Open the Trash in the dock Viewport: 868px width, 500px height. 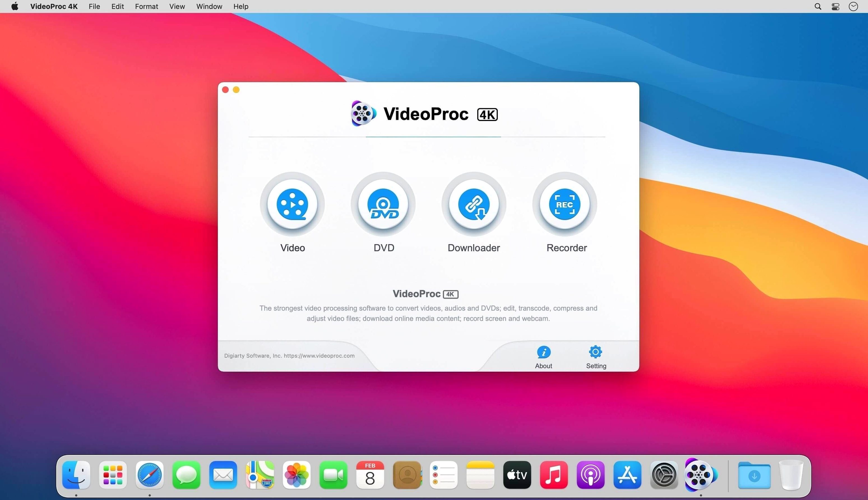click(791, 475)
